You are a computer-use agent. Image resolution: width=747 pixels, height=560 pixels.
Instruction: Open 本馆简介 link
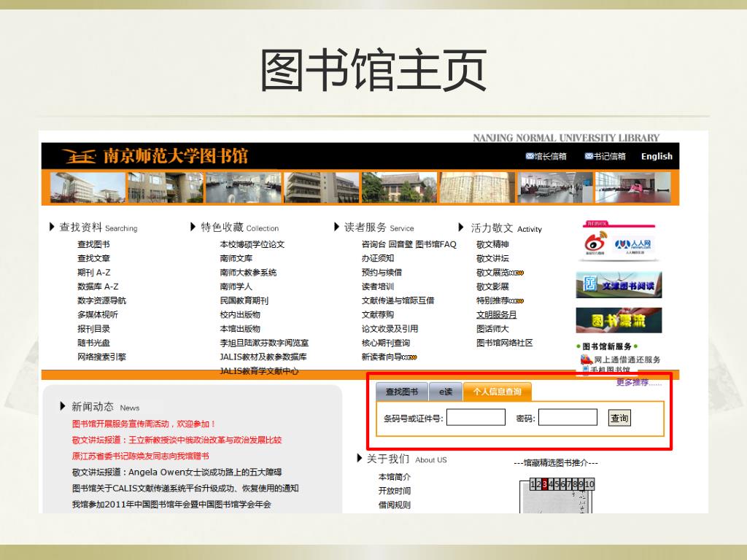[x=395, y=477]
